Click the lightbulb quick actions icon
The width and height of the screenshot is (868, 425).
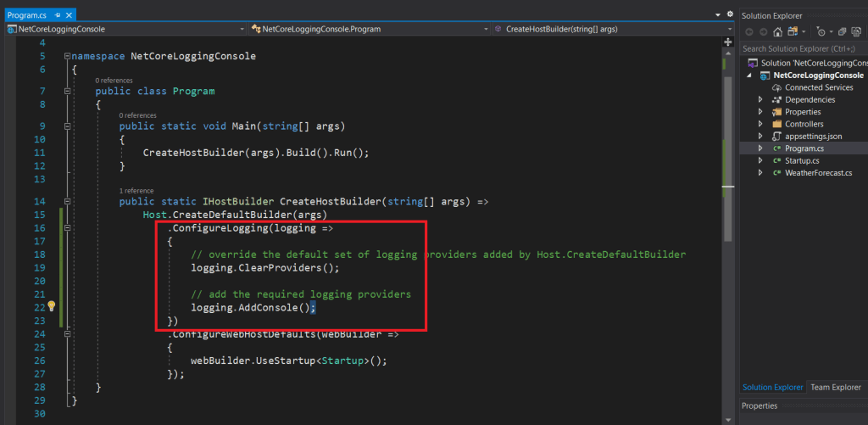51,306
